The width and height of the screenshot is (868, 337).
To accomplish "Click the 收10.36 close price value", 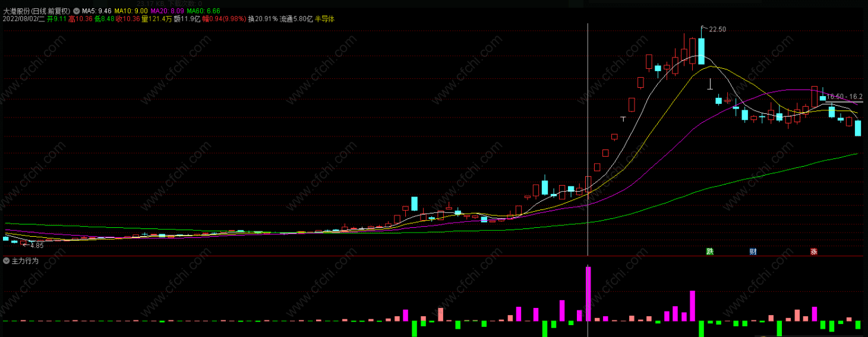I will point(128,19).
